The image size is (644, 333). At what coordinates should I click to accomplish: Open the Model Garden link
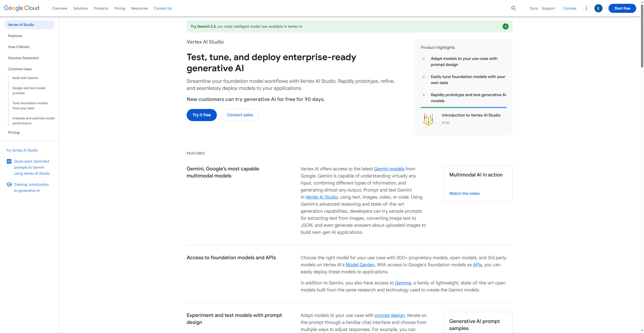(x=360, y=265)
